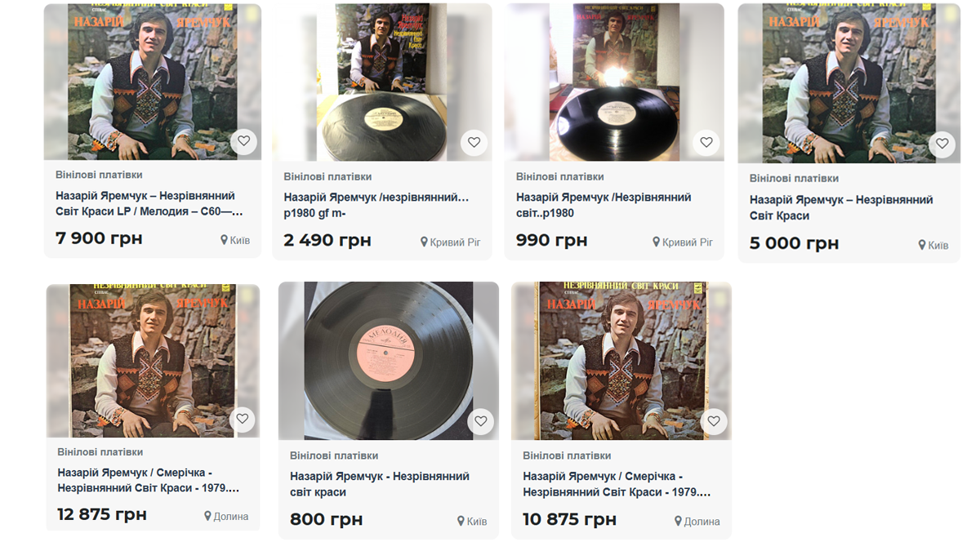View the pink Мелодія label vinyl photo
Image resolution: width=980 pixels, height=551 pixels.
click(x=389, y=361)
